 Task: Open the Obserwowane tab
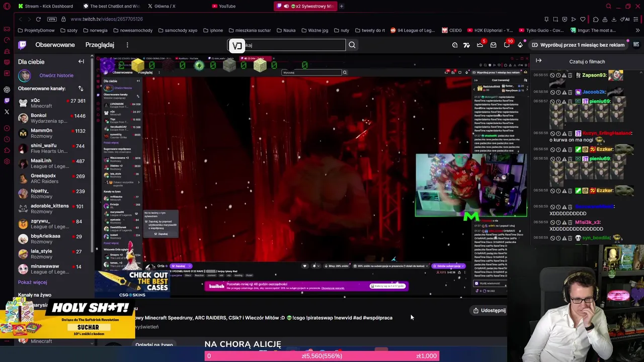55,45
